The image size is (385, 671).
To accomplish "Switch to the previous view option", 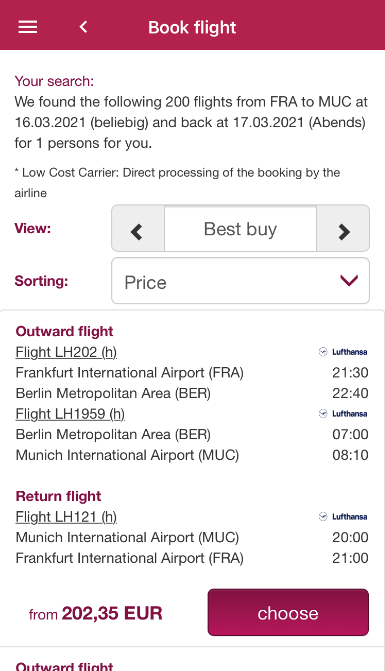I will coord(138,229).
